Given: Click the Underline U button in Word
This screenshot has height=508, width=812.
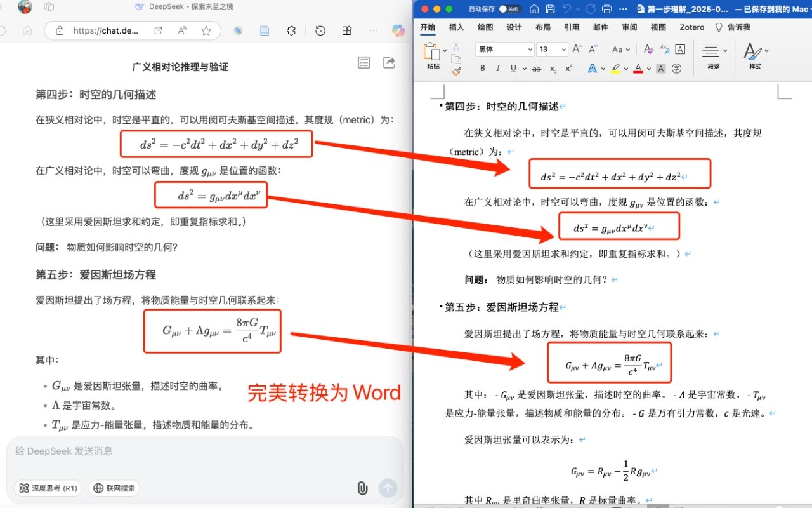Looking at the screenshot, I should 513,69.
